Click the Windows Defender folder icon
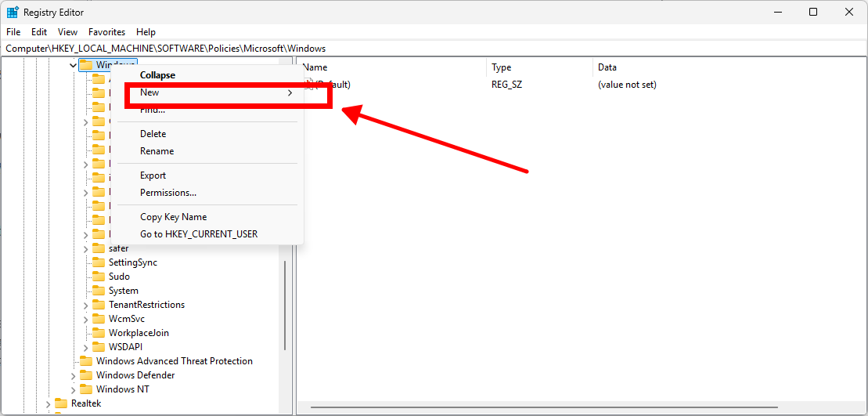Screen dimensions: 868x416 point(85,375)
